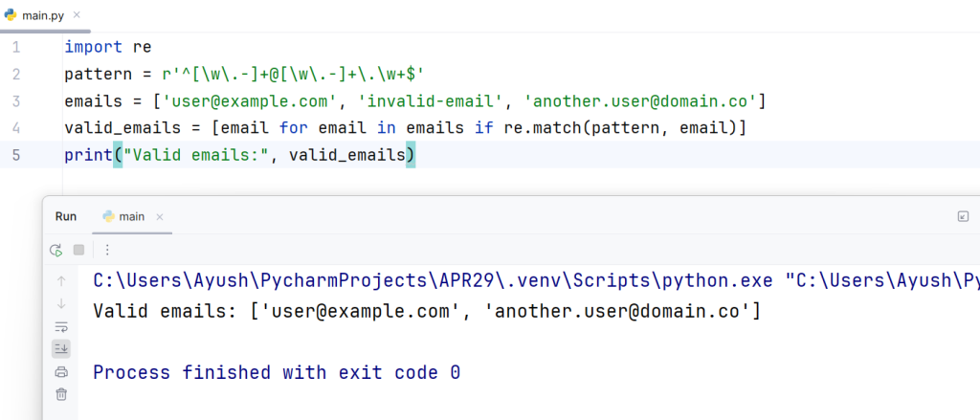Click the hide Run panel icon
980x420 pixels.
(963, 216)
